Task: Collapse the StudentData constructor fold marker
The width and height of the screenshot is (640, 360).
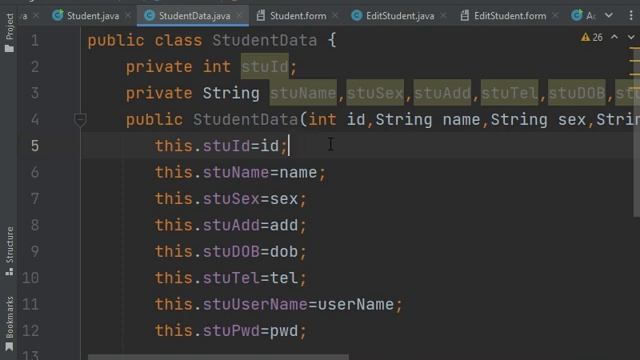Action: tap(80, 120)
